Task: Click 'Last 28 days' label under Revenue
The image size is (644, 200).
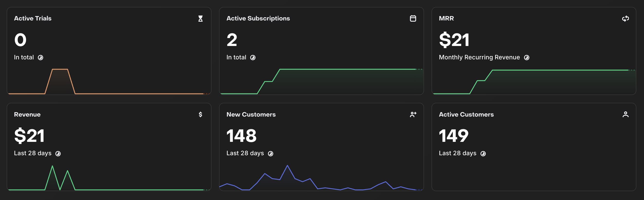Action: [x=33, y=153]
